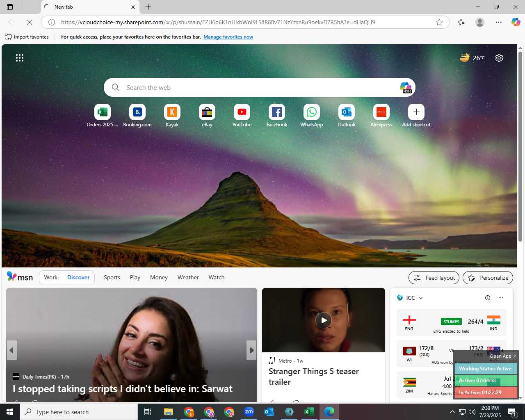Image resolution: width=525 pixels, height=420 pixels.
Task: Open a new tab with plus button
Action: 148,7
